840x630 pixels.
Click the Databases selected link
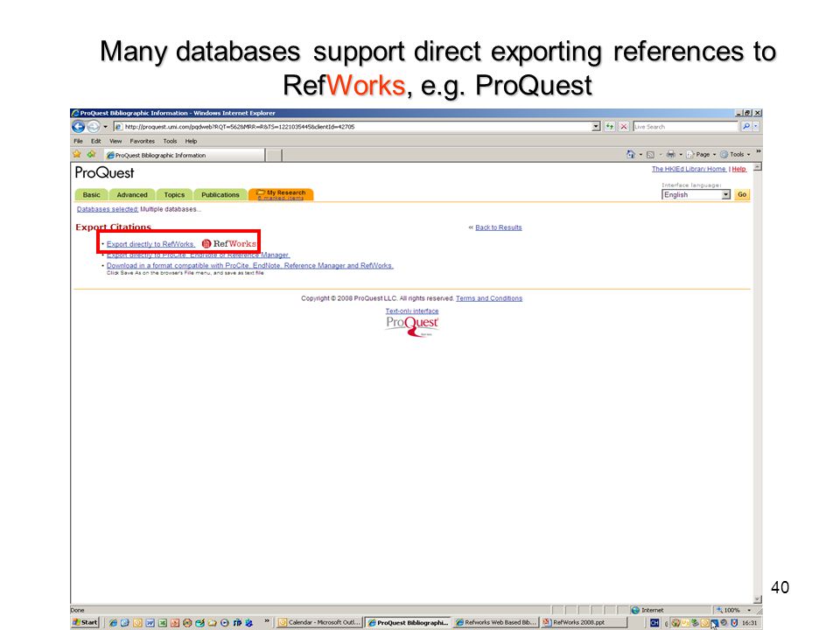(x=107, y=209)
